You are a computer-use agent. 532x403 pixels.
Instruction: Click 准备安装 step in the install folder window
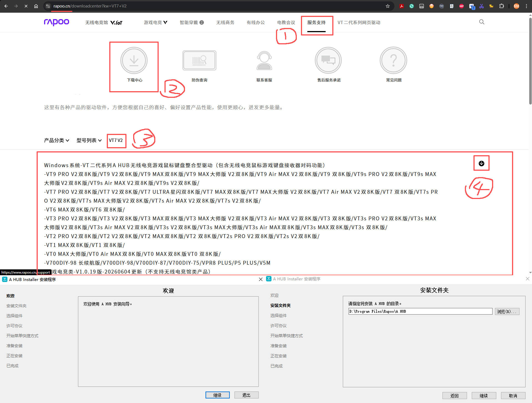(278, 346)
